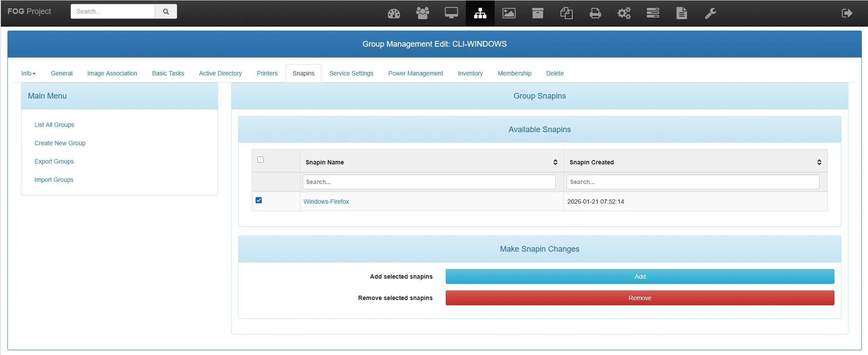The image size is (868, 355).
Task: Toggle the select-all snapins checkbox
Action: point(260,160)
